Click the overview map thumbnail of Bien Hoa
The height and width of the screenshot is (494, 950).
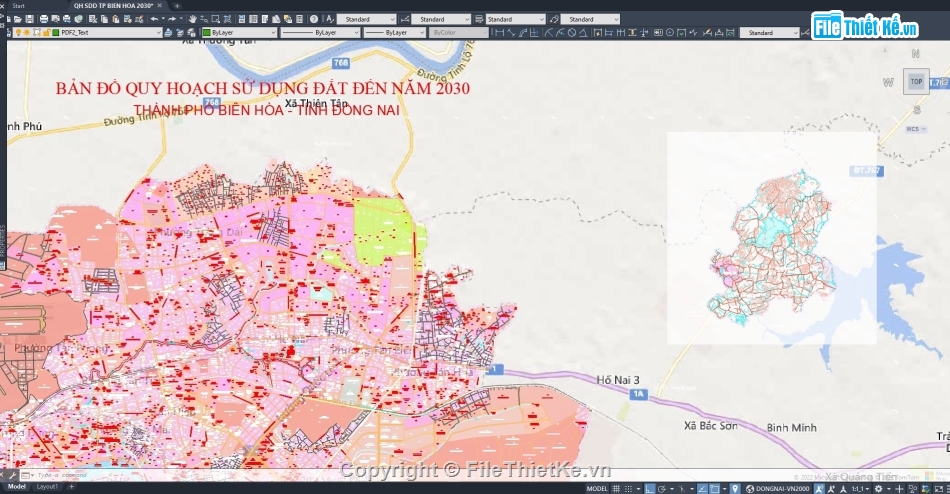(772, 238)
